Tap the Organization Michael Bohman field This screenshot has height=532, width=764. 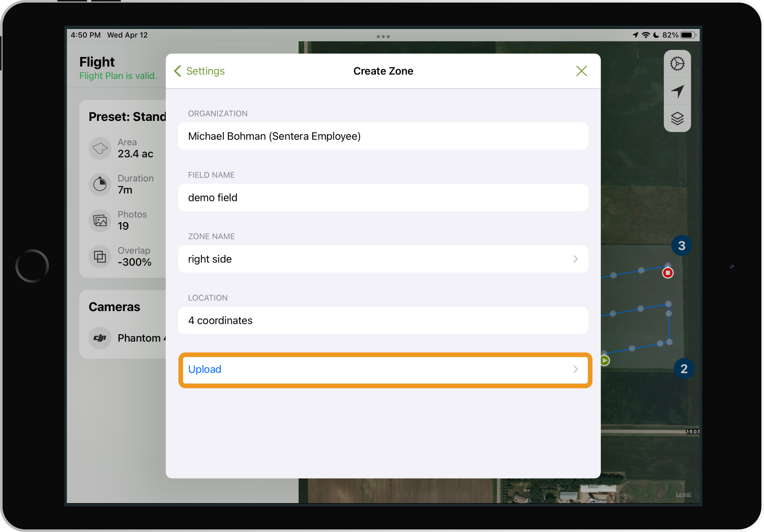click(383, 136)
